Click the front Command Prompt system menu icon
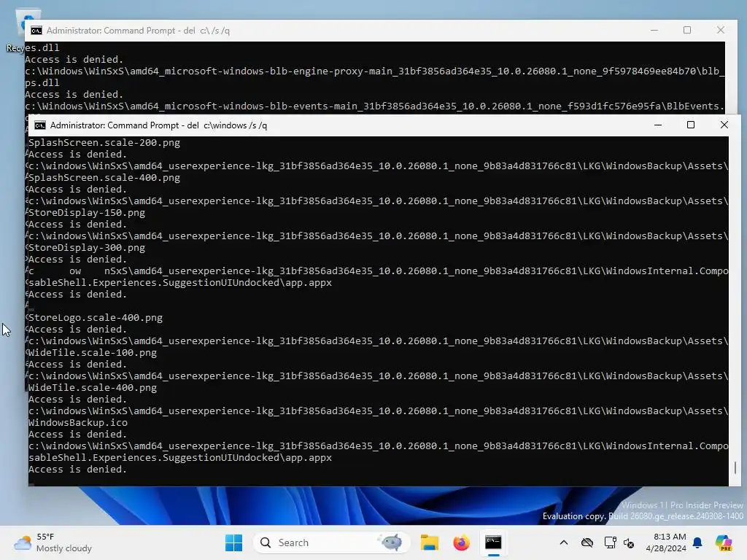747x560 pixels. (40, 125)
